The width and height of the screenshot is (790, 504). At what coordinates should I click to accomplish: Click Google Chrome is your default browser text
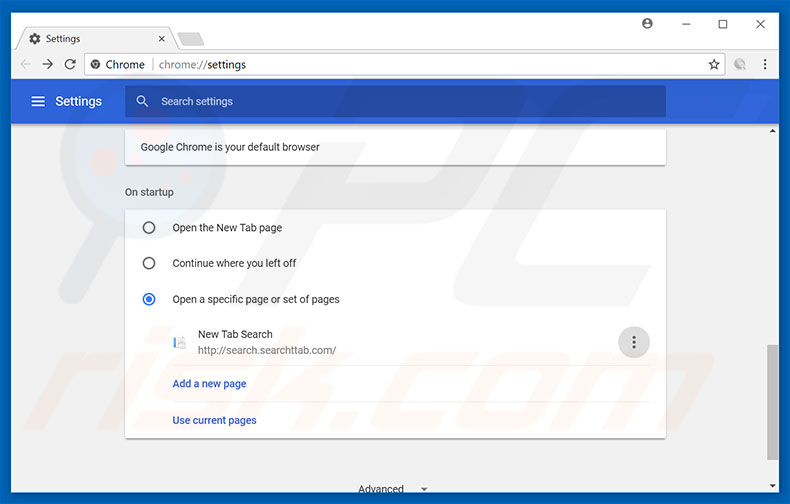tap(230, 147)
